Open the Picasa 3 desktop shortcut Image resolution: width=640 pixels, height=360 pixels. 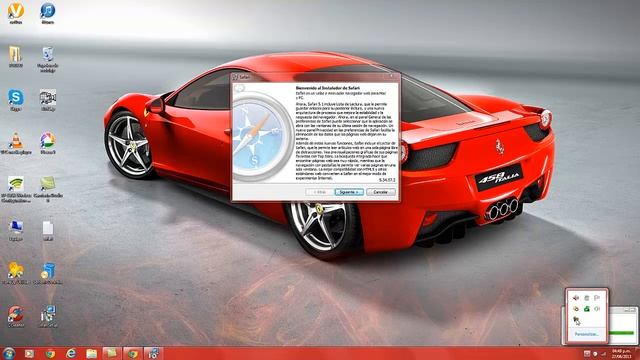(48, 143)
